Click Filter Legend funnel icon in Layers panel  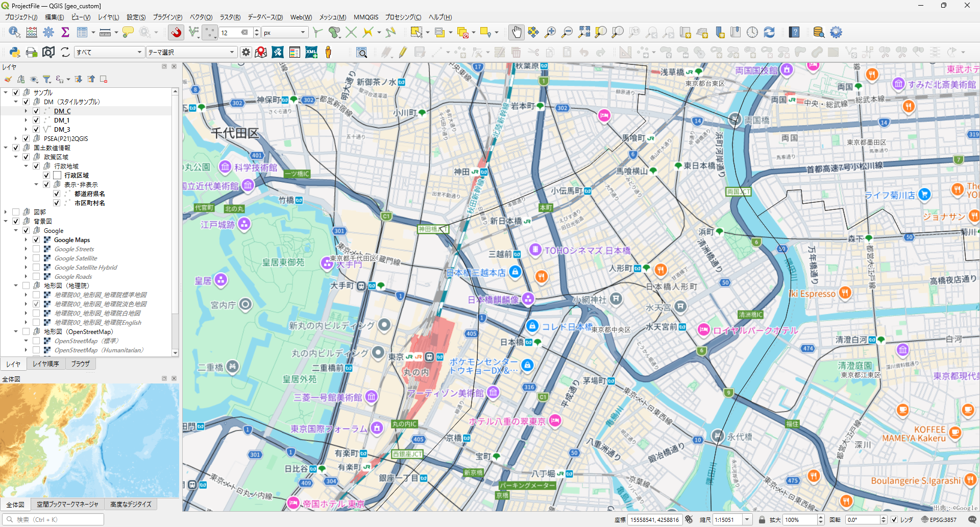pos(47,79)
